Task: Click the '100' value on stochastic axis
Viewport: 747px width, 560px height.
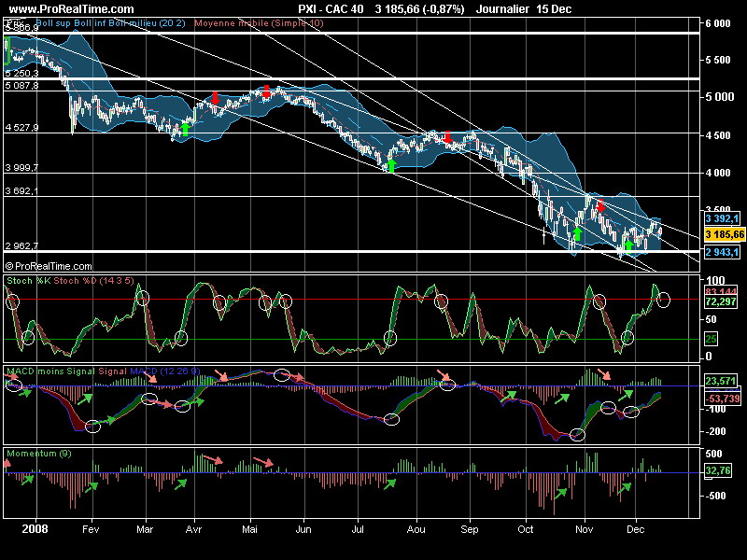Action: [715, 281]
